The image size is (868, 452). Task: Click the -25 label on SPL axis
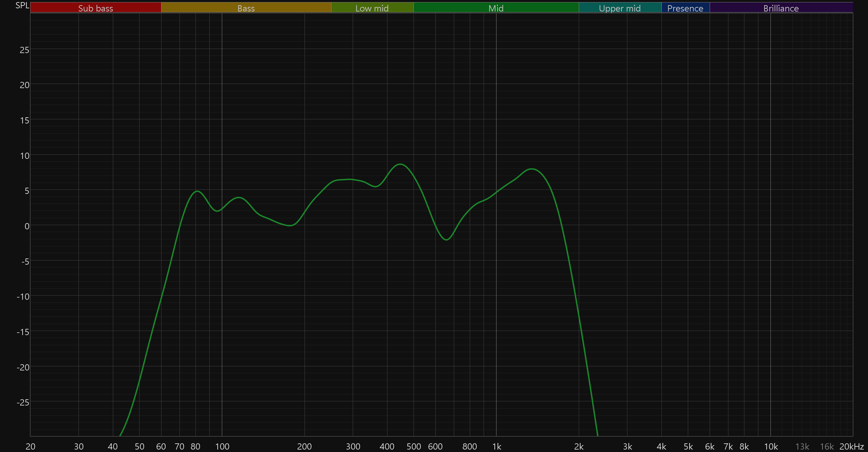click(23, 402)
